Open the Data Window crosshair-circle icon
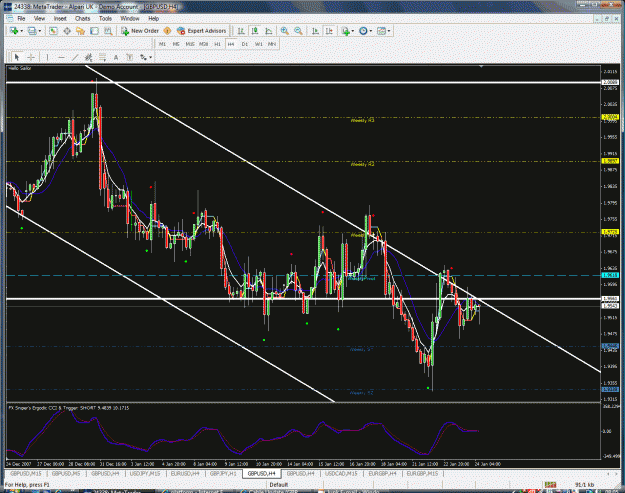Image resolution: width=625 pixels, height=493 pixels. (x=67, y=31)
